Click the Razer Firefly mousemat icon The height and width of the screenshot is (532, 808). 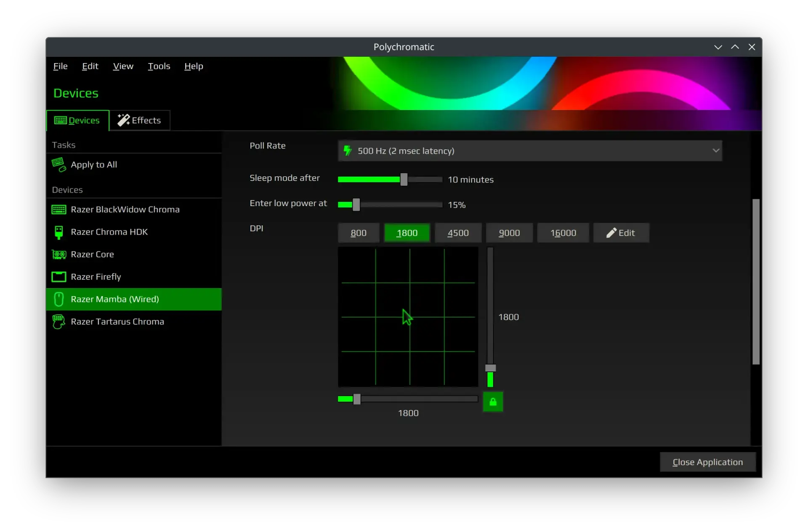point(59,277)
